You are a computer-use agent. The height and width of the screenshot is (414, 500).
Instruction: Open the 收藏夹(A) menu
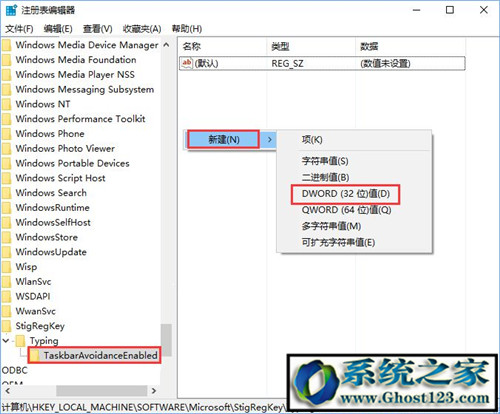(x=142, y=29)
